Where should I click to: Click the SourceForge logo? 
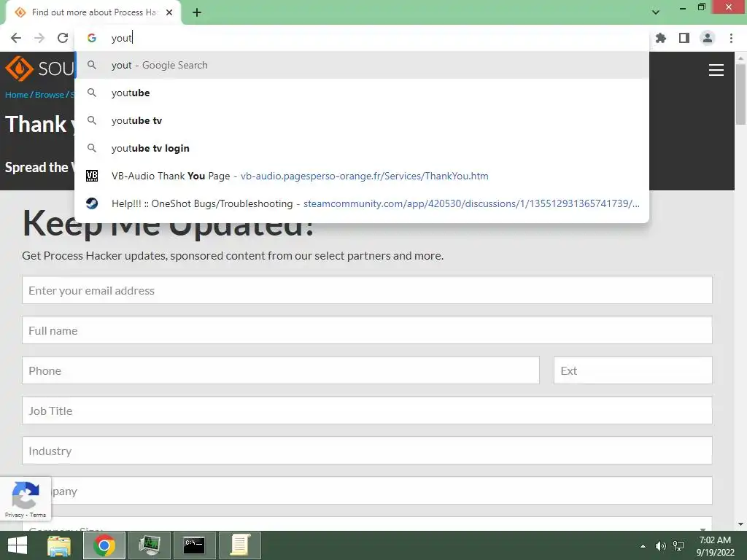39,69
